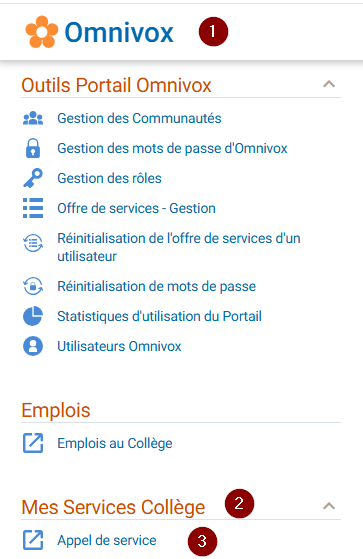The image size is (363, 559).
Task: Open Gestion des mots de passe d'Omnivox
Action: click(x=172, y=148)
